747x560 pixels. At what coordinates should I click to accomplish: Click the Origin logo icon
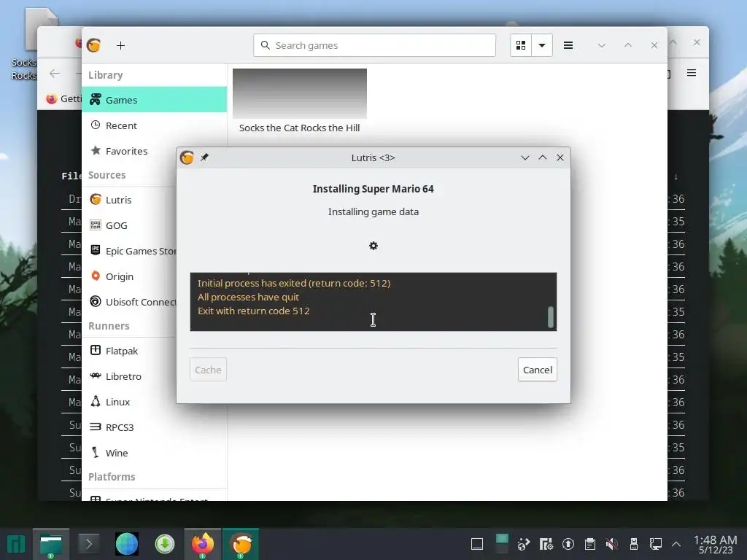(96, 276)
